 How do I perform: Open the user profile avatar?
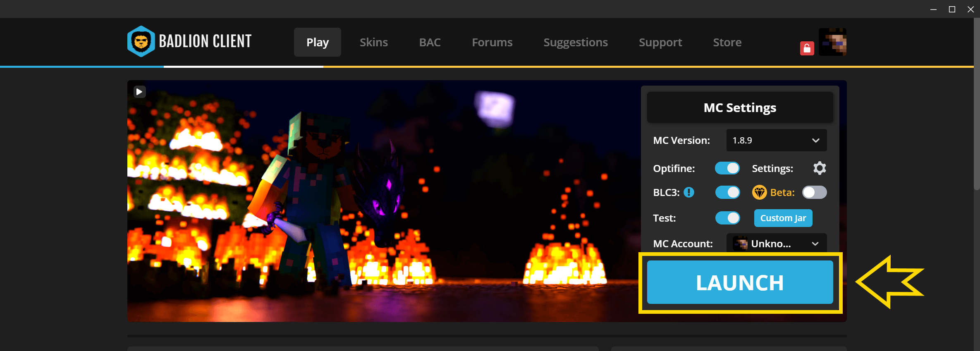click(x=832, y=42)
